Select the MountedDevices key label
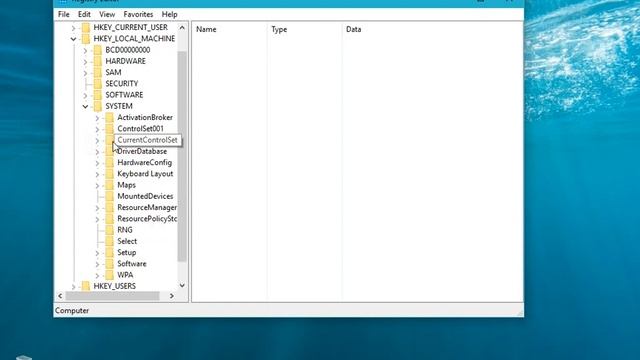The height and width of the screenshot is (360, 640). (x=145, y=196)
